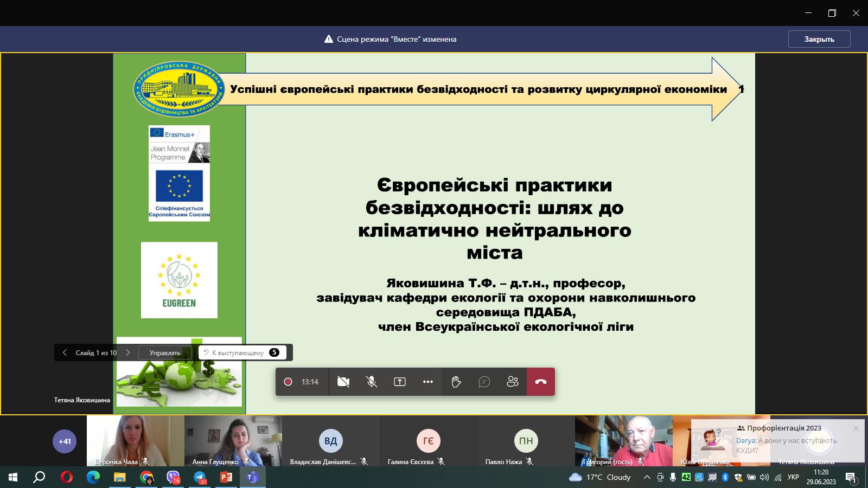Click the Закрыть banner button
The height and width of the screenshot is (488, 868).
click(819, 39)
